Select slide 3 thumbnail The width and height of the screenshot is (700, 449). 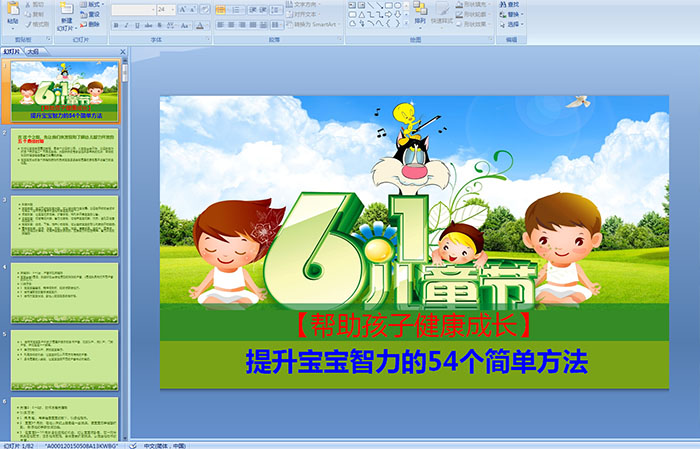pos(65,226)
